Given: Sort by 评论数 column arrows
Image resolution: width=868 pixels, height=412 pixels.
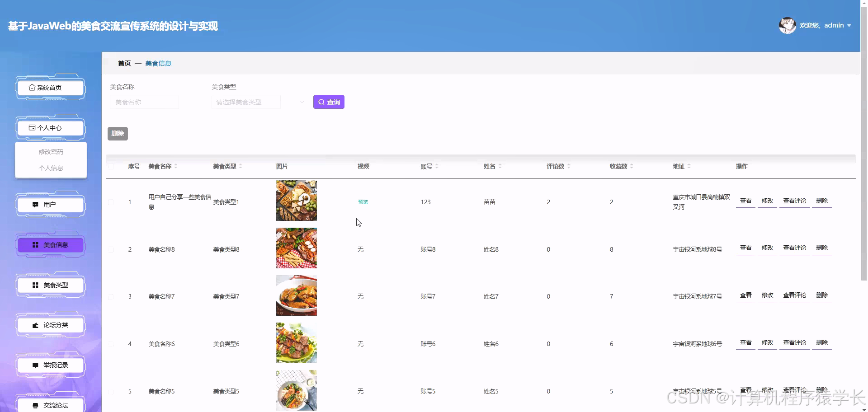Looking at the screenshot, I should pyautogui.click(x=569, y=166).
